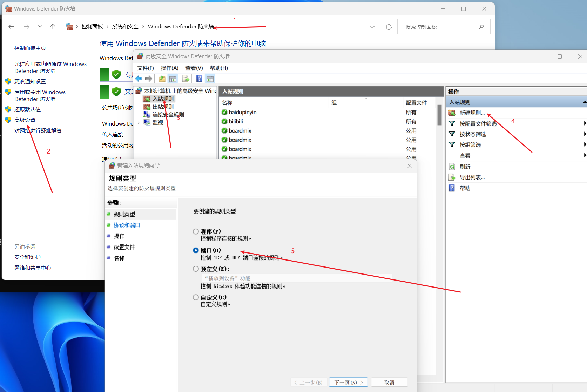Open the 操作(A) menu

pos(169,68)
